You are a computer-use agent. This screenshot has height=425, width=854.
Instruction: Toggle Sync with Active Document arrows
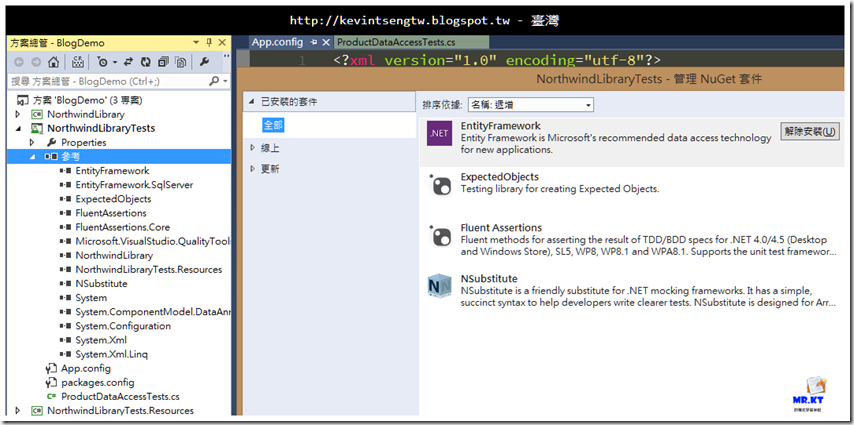coord(129,62)
